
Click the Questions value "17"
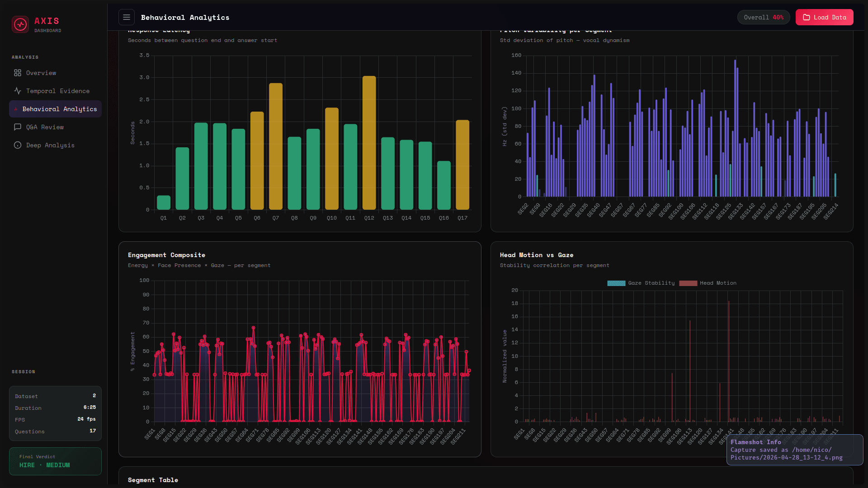93,431
